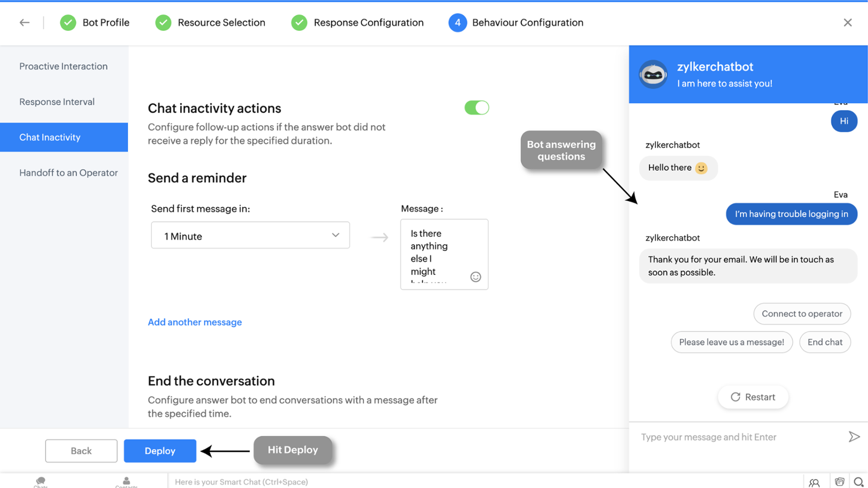This screenshot has height=488, width=868.
Task: Open the 1 Minute dropdown
Action: (x=250, y=235)
